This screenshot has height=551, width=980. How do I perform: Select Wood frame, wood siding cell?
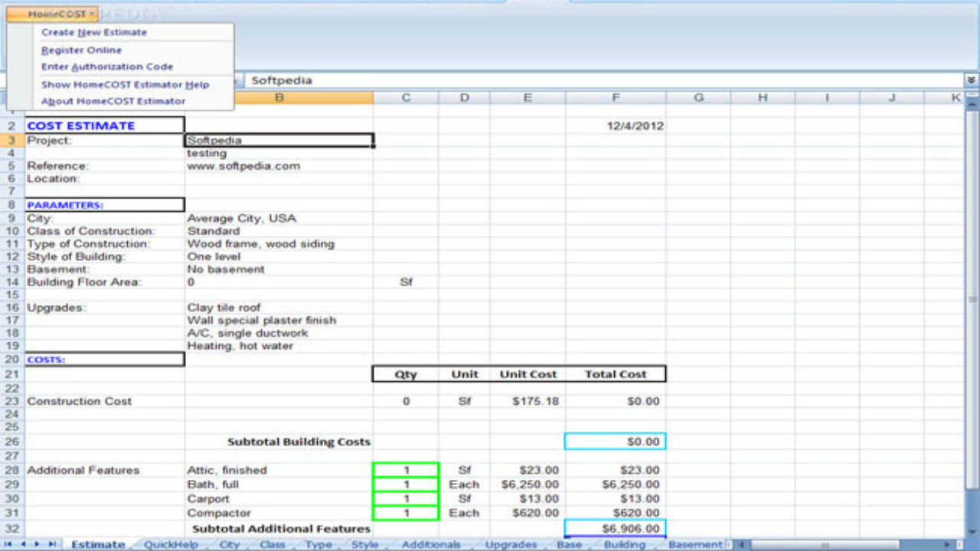[x=279, y=244]
